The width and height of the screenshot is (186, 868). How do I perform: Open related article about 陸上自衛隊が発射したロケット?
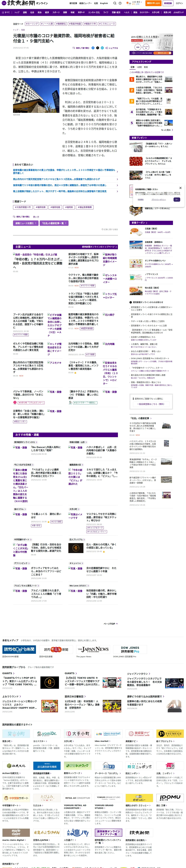60,191
